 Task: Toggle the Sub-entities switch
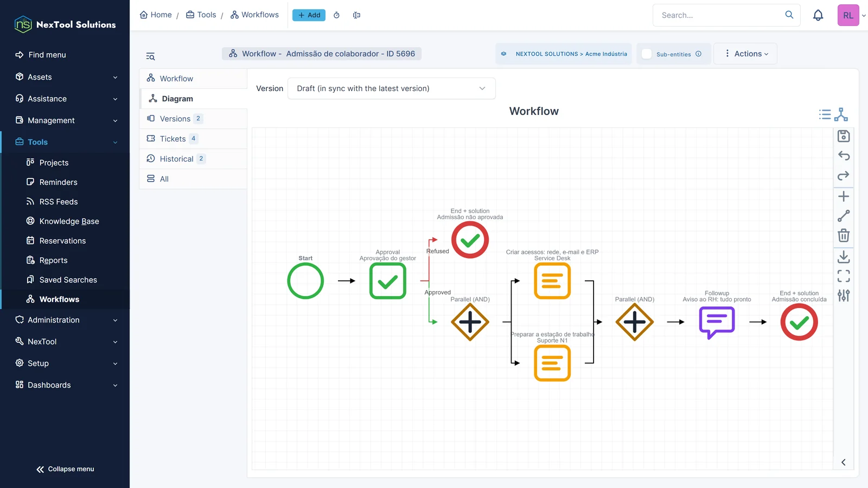click(647, 54)
